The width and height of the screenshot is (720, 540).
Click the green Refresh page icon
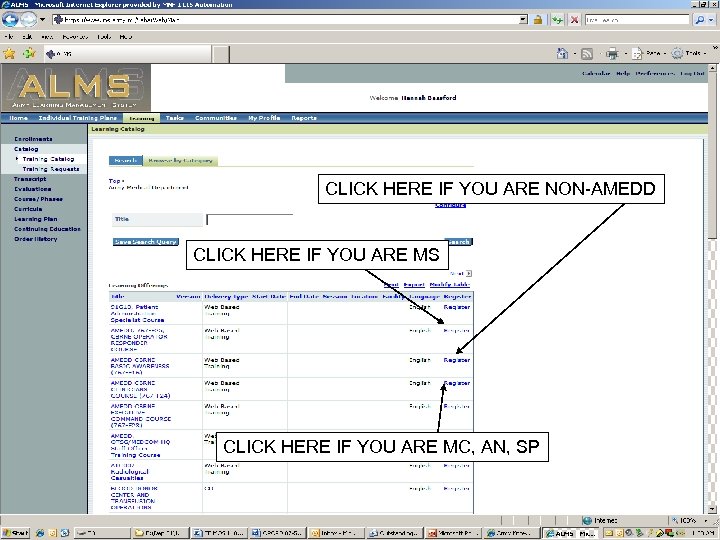[x=557, y=20]
